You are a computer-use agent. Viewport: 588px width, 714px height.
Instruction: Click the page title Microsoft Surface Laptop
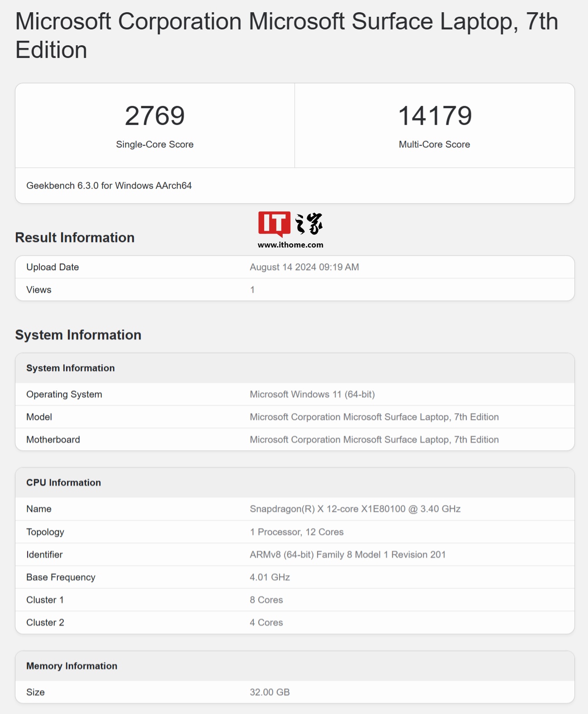286,35
